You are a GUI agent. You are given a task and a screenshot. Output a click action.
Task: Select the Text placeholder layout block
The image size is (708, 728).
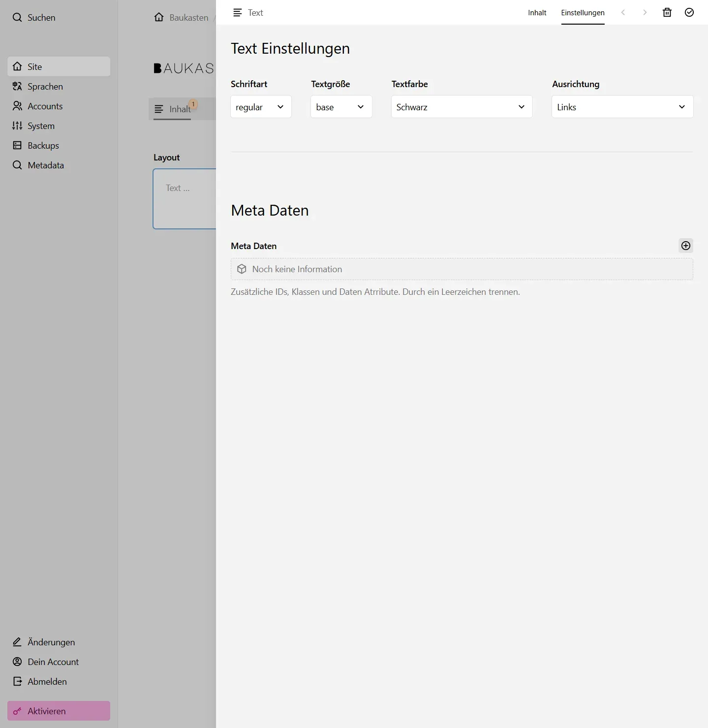185,199
